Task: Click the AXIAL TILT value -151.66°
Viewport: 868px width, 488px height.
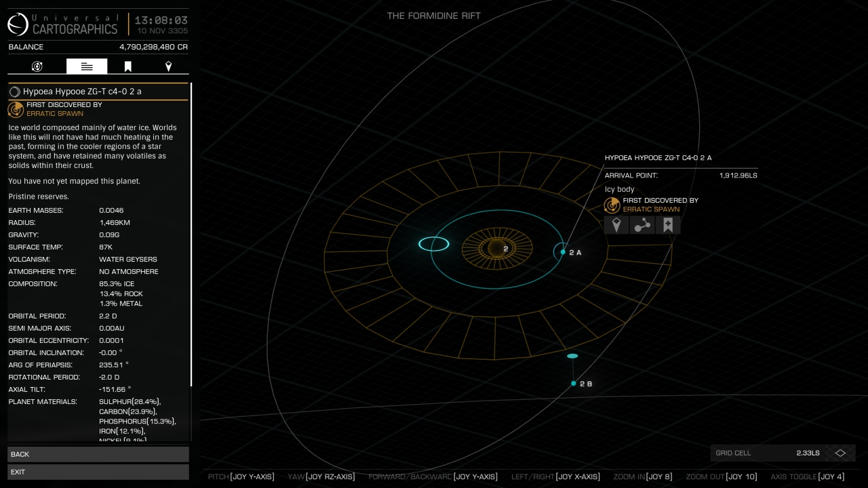Action: [115, 389]
